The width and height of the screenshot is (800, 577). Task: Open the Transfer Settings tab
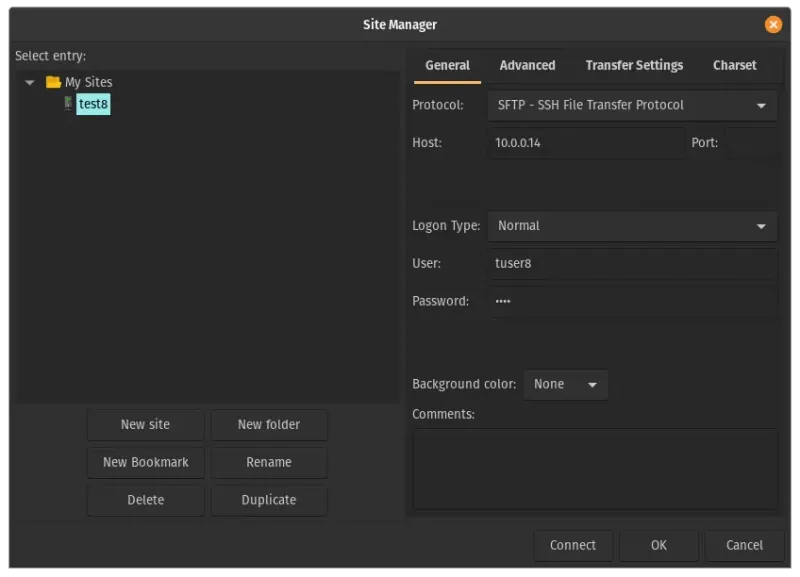tap(634, 65)
